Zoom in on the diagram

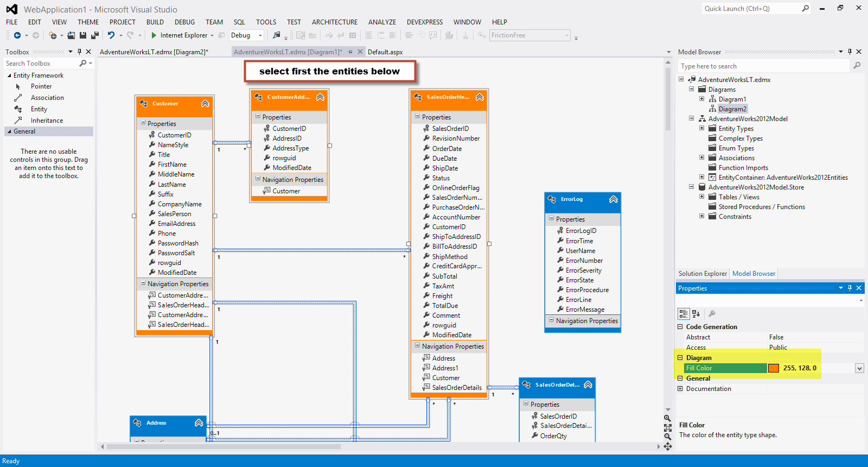pyautogui.click(x=668, y=418)
